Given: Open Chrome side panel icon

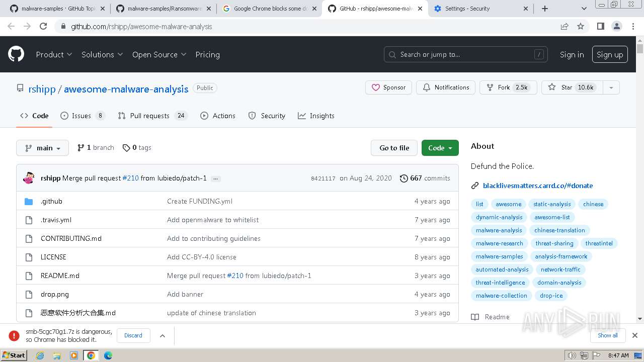Looking at the screenshot, I should 600,27.
